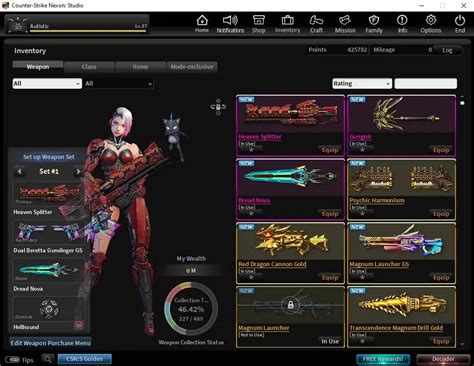
Task: Open the Info icon
Action: (x=402, y=21)
